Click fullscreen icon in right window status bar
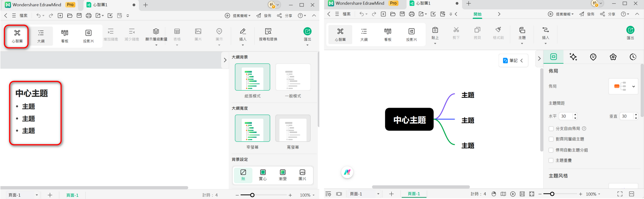 point(620,194)
